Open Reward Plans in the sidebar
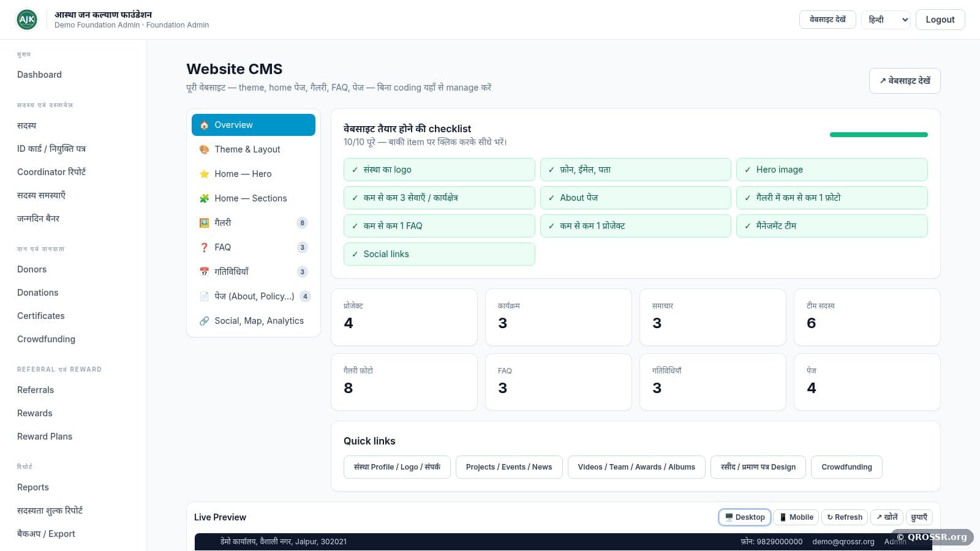 click(45, 437)
